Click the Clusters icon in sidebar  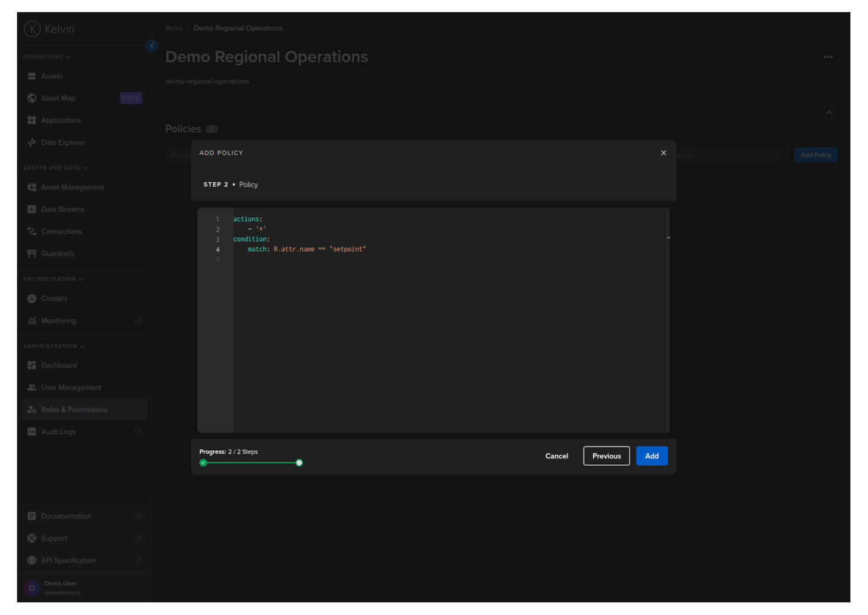[x=32, y=299]
